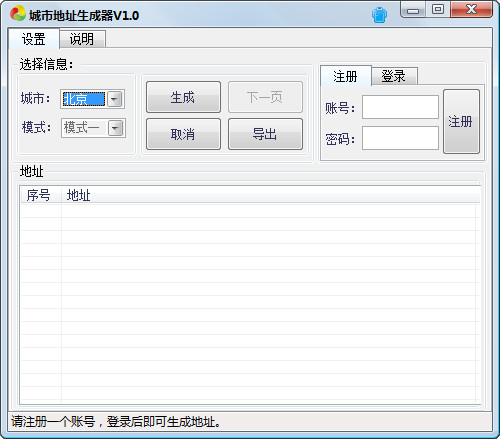Select the 北京 combo box text
This screenshot has height=439, width=500.
point(84,99)
